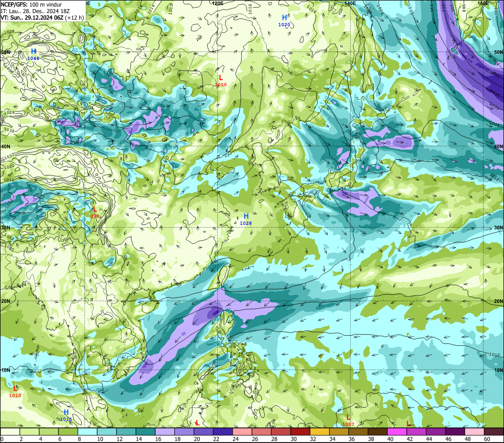
Task: Select the H 1015 high pressure marker
Action: tap(66, 415)
